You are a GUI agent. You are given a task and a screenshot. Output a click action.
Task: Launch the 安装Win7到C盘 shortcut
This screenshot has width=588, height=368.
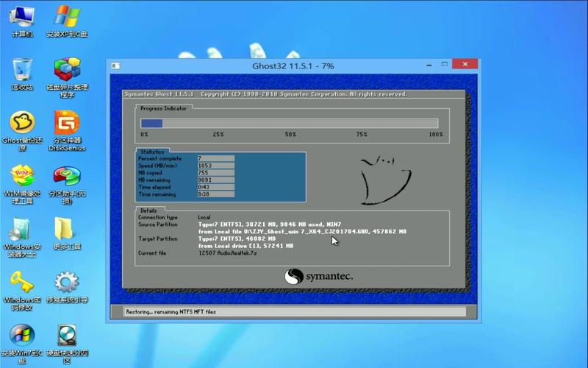(x=22, y=336)
